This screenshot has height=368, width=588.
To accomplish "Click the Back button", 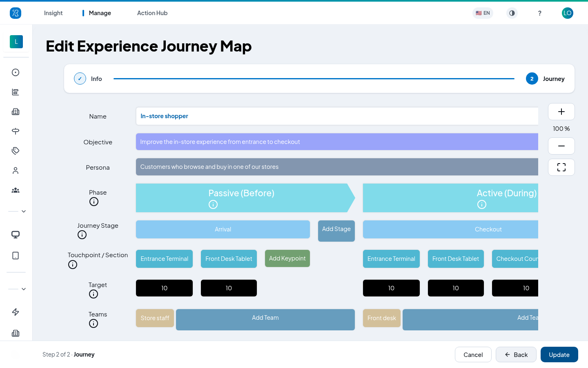I will (x=516, y=355).
